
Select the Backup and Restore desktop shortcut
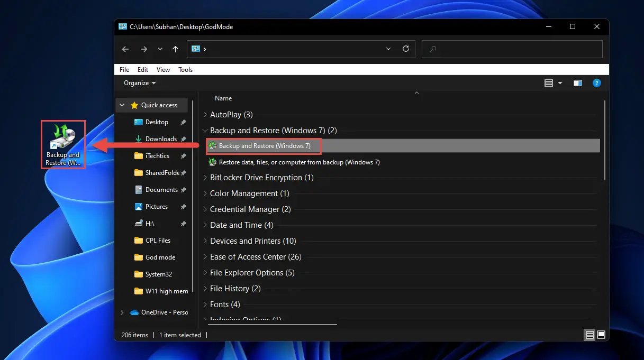click(63, 145)
